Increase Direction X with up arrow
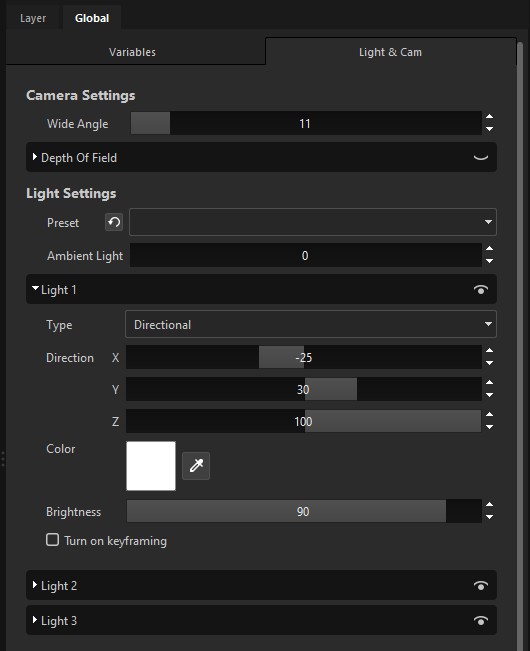 [489, 350]
